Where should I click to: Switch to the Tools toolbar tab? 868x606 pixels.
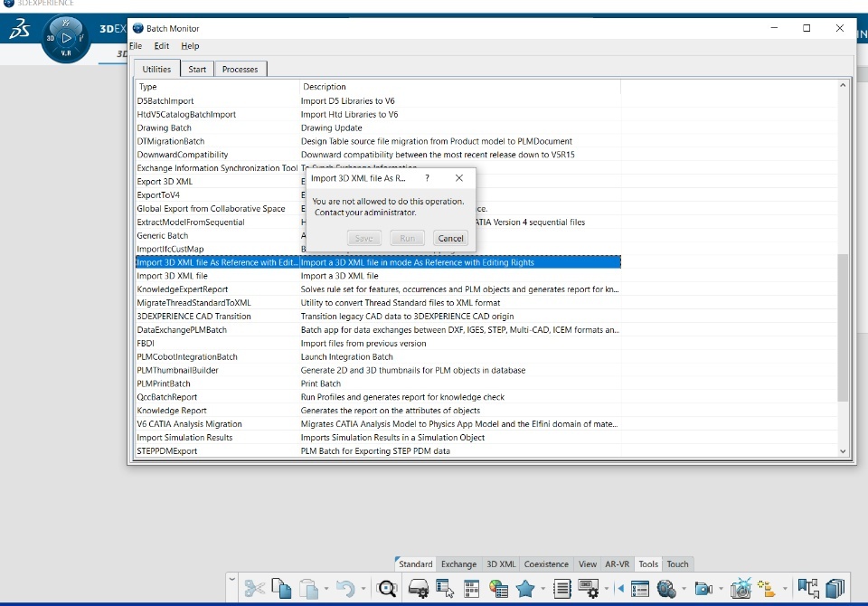tap(648, 563)
